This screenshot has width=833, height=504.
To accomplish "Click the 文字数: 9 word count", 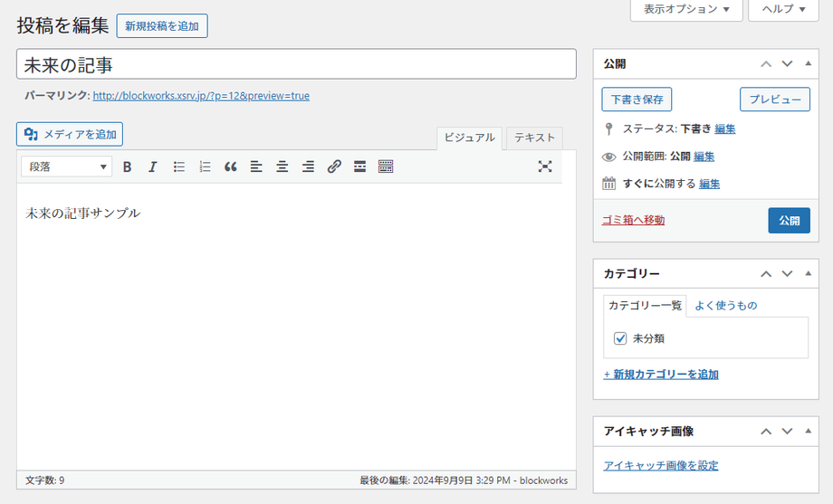I will click(44, 480).
